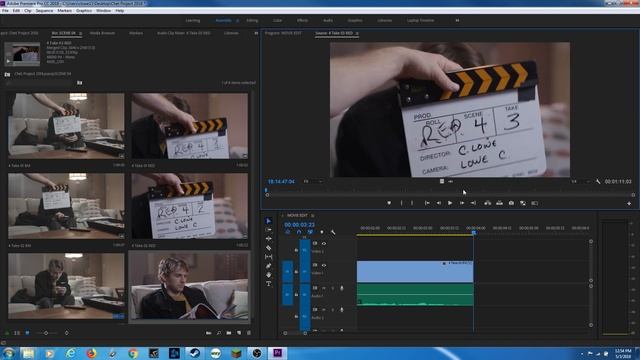Viewport: 640px width, 360px height.
Task: Toggle the A1 source patching button
Action: 287,294
